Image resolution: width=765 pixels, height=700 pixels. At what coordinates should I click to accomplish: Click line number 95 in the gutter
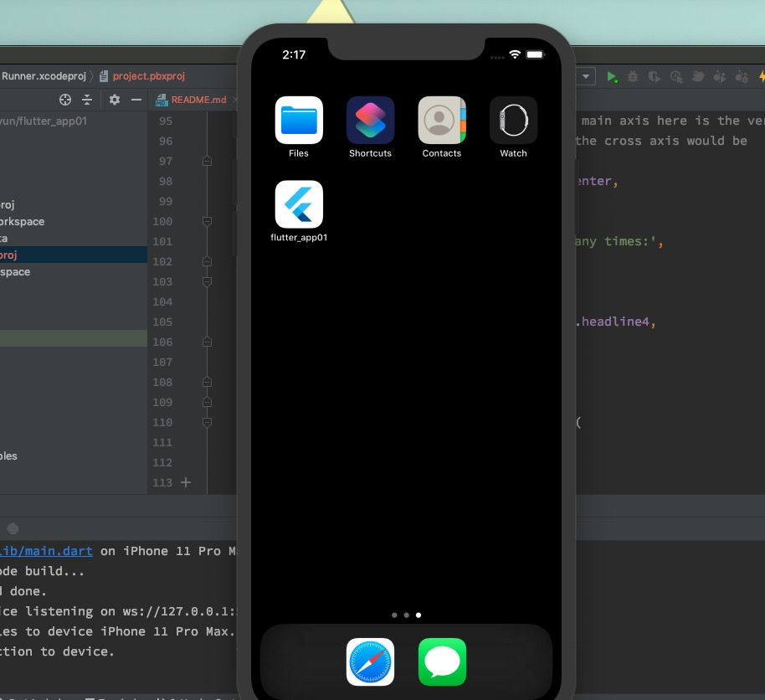click(166, 121)
